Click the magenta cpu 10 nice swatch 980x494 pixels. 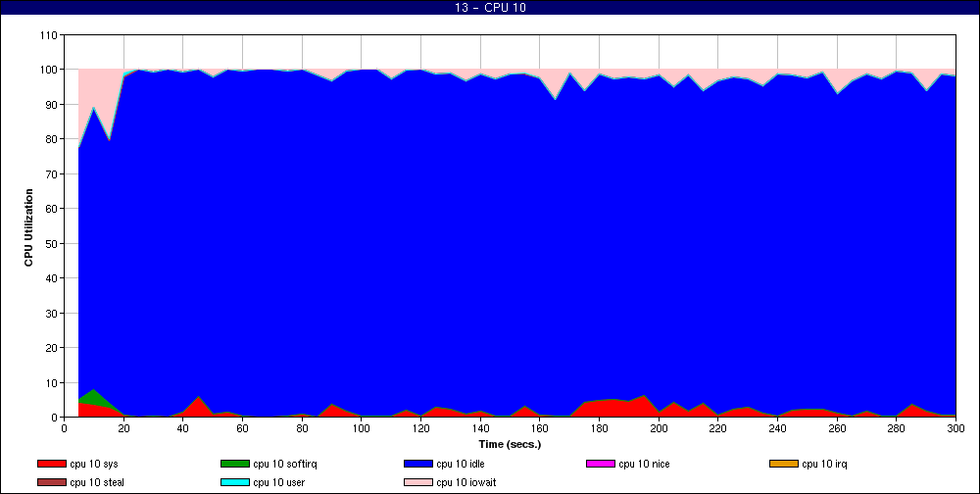(601, 464)
